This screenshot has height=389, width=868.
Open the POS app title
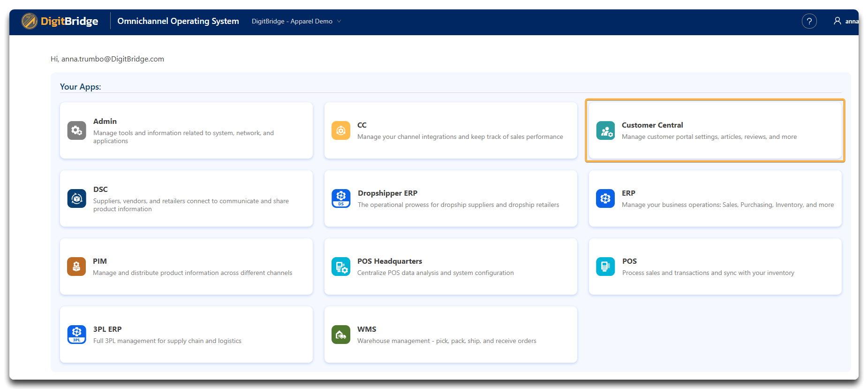tap(629, 261)
